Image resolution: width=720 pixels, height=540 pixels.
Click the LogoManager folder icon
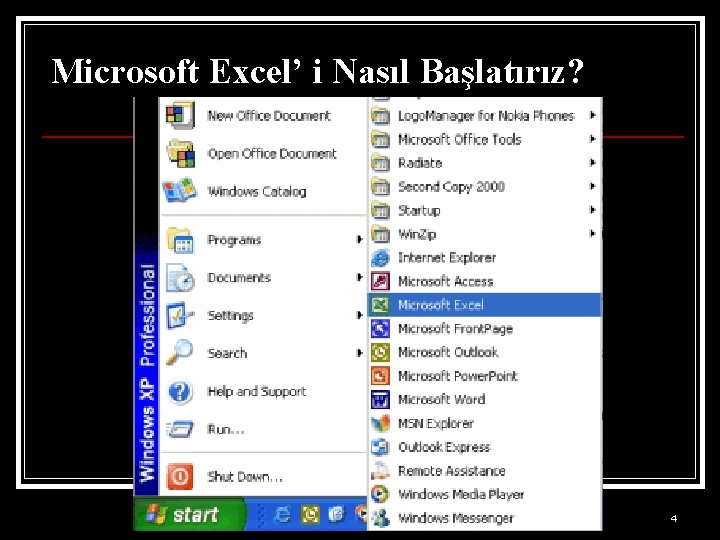click(x=380, y=116)
